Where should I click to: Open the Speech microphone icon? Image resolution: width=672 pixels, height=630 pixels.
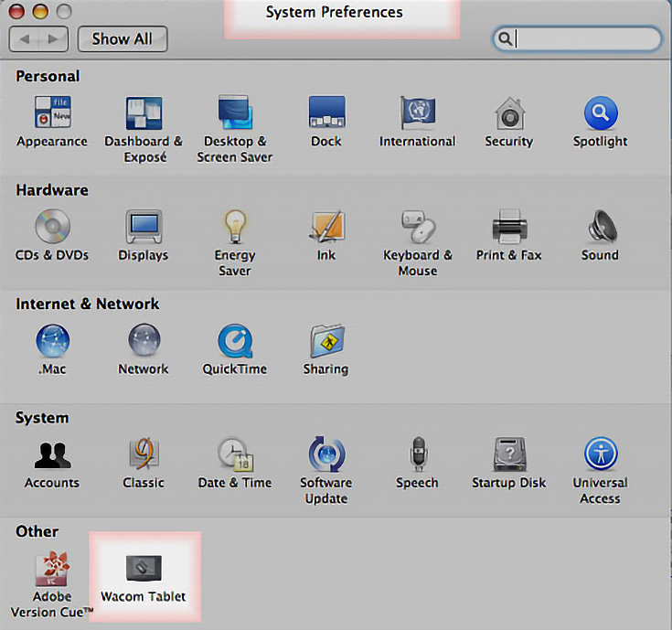coord(418,454)
